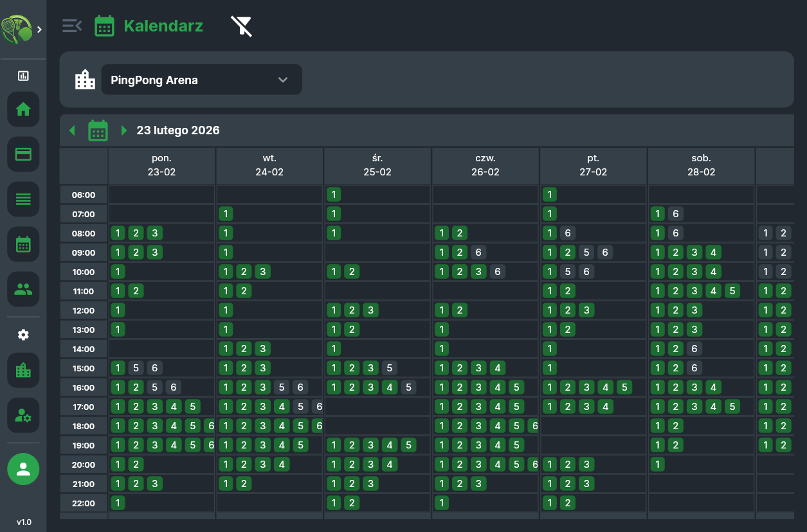Open the calendar icon in sidebar

[23, 244]
